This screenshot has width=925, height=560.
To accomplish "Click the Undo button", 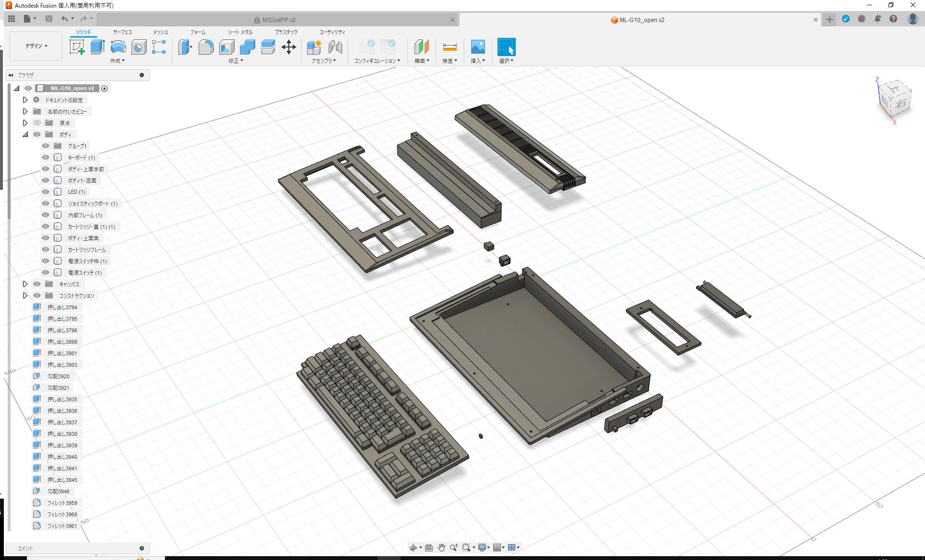I will click(65, 18).
